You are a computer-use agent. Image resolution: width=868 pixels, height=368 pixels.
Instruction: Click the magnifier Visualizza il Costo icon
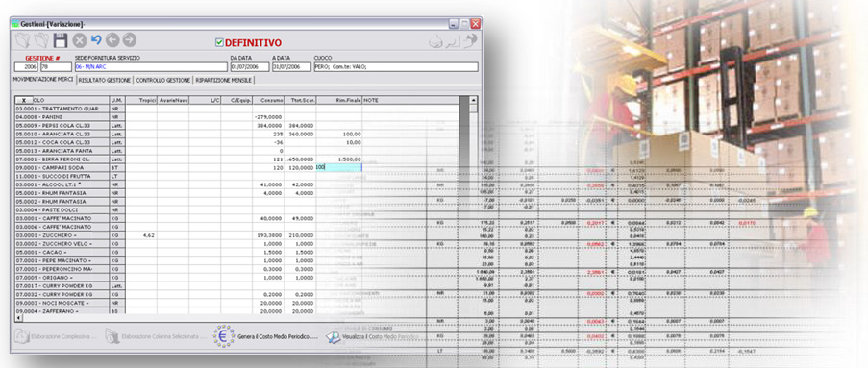(x=333, y=336)
